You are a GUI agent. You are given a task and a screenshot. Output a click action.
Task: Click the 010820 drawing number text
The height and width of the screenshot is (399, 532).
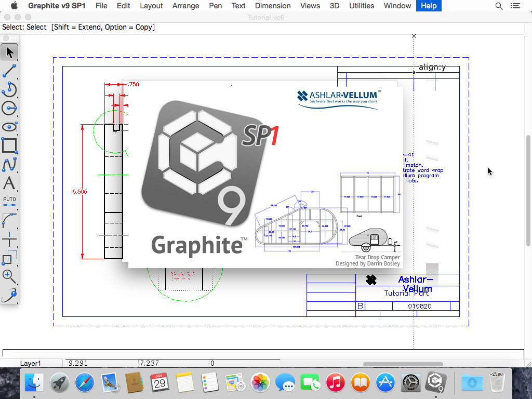tap(420, 306)
